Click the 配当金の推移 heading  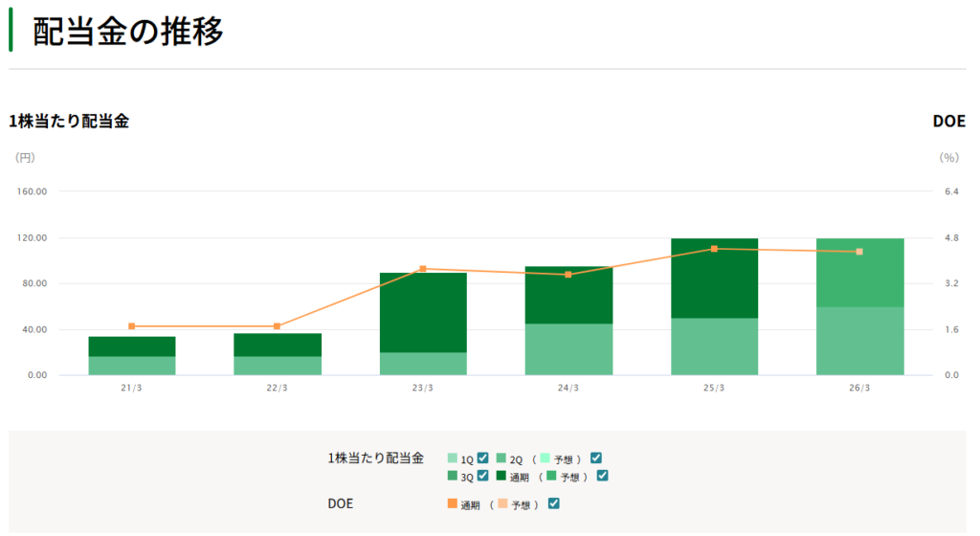pyautogui.click(x=128, y=32)
